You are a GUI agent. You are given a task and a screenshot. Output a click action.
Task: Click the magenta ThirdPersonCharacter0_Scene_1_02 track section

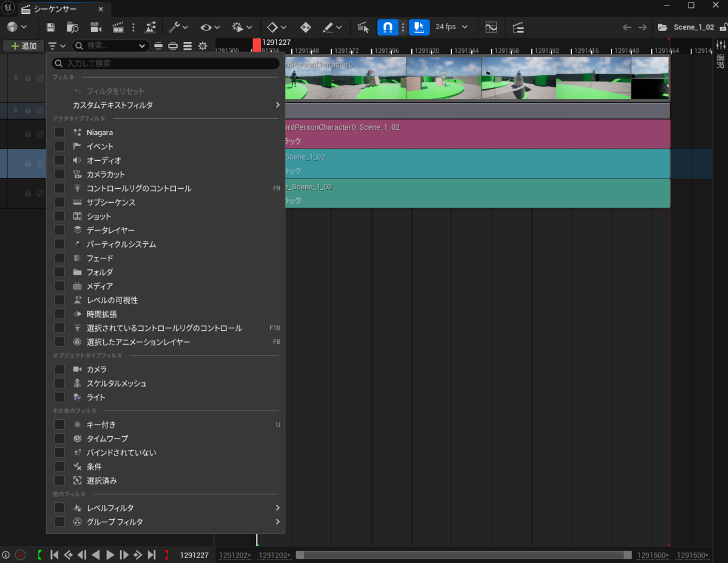[x=477, y=134]
